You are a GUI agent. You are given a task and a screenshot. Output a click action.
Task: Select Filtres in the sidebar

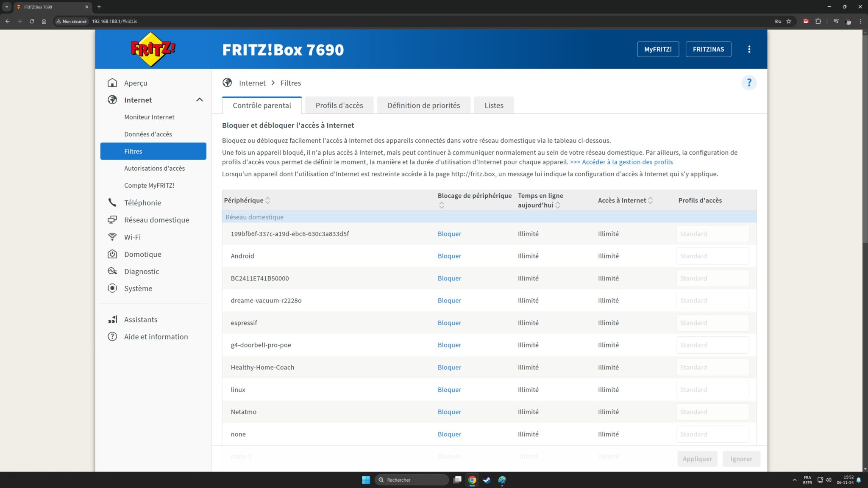click(153, 151)
